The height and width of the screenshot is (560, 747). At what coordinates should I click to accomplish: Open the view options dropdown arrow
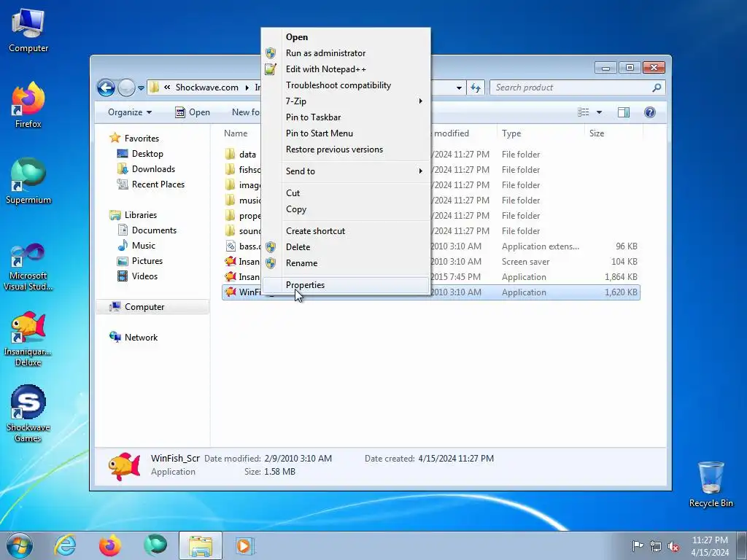tap(600, 112)
